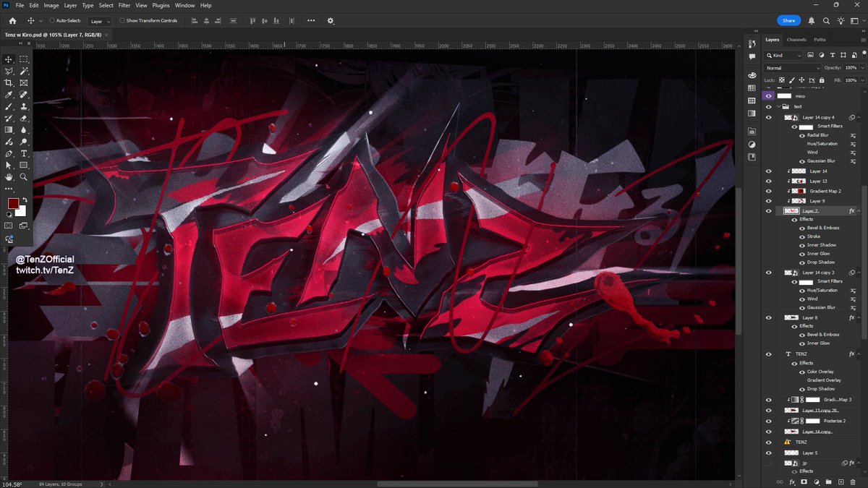Screen dimensions: 868x488
Task: Select the Frame tool
Action: [24, 82]
